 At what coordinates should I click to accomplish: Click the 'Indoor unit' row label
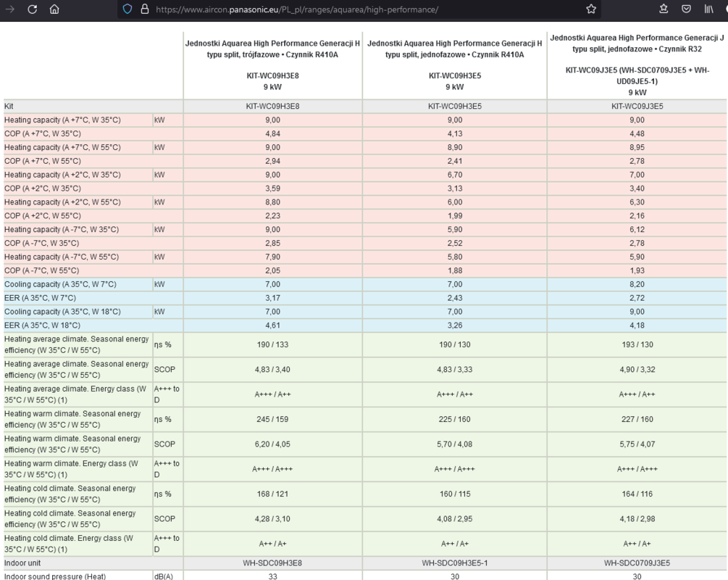coord(25,563)
